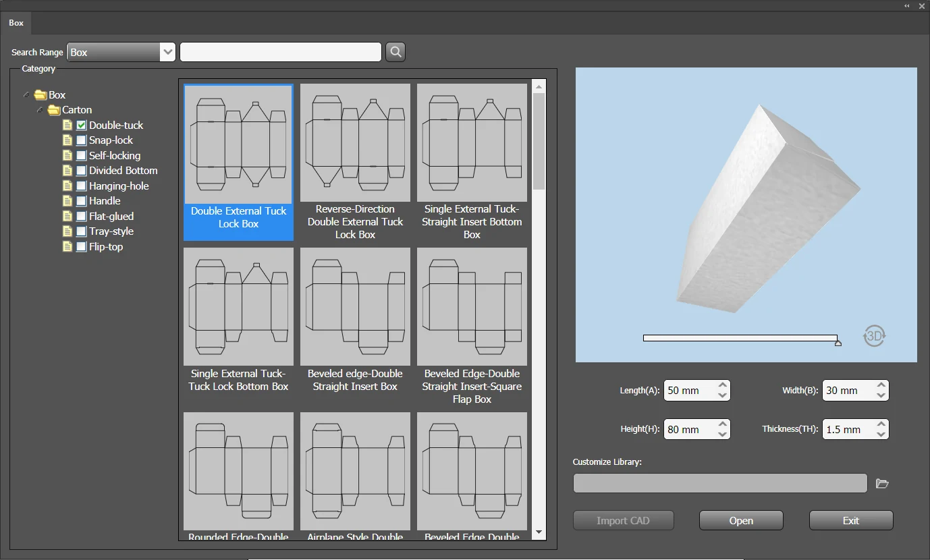Click the document icon beside Snap-lock
Image resolution: width=930 pixels, height=560 pixels.
67,140
